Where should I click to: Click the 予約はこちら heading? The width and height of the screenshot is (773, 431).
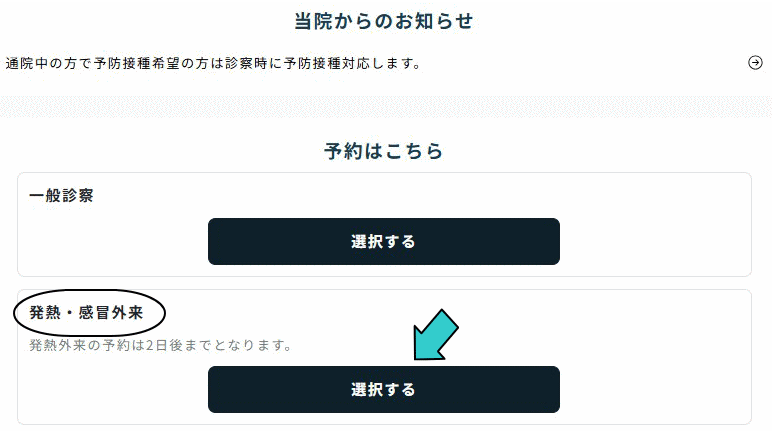pyautogui.click(x=384, y=152)
